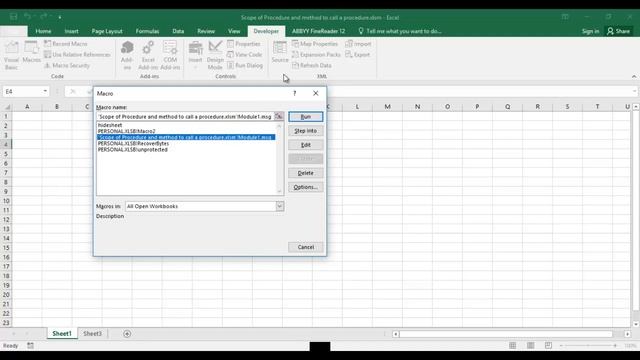Image resolution: width=640 pixels, height=360 pixels.
Task: Toggle Use Relative References
Action: [77, 54]
